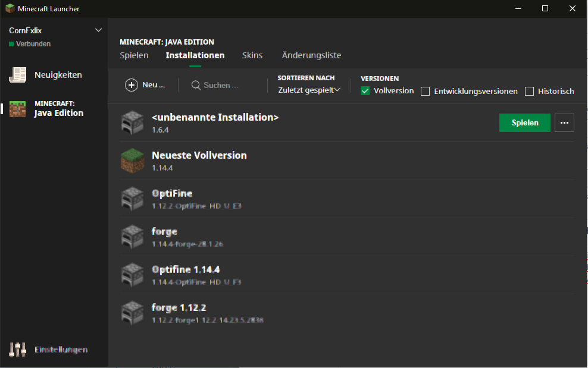Click version text 1.6.4
The width and height of the screenshot is (588, 368).
pos(160,130)
